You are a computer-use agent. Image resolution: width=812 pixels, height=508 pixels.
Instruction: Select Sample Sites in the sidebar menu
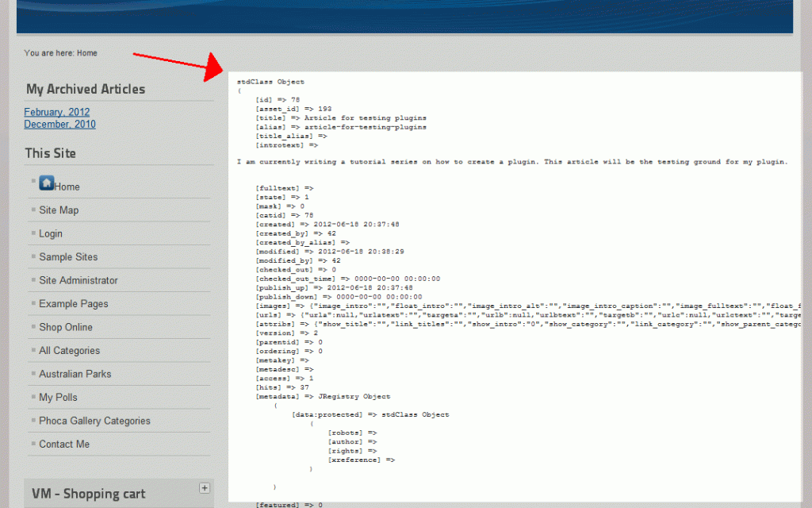tap(68, 257)
